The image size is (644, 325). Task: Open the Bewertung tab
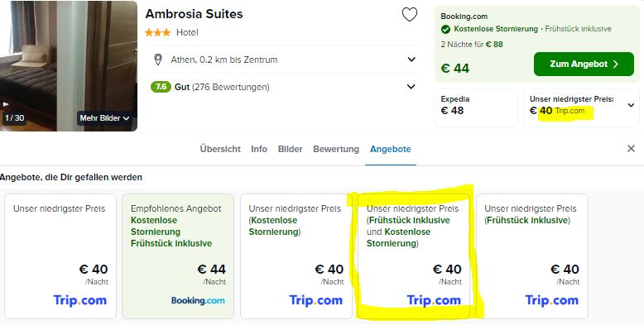pos(336,149)
